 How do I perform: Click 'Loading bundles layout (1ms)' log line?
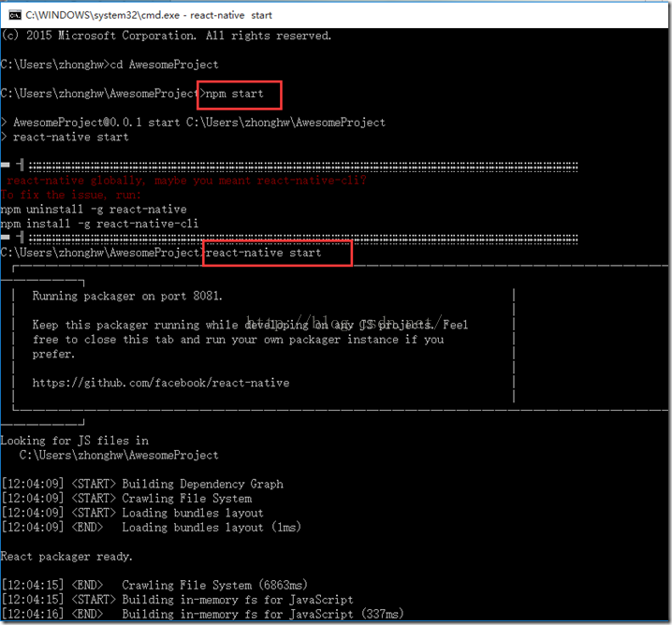(152, 528)
